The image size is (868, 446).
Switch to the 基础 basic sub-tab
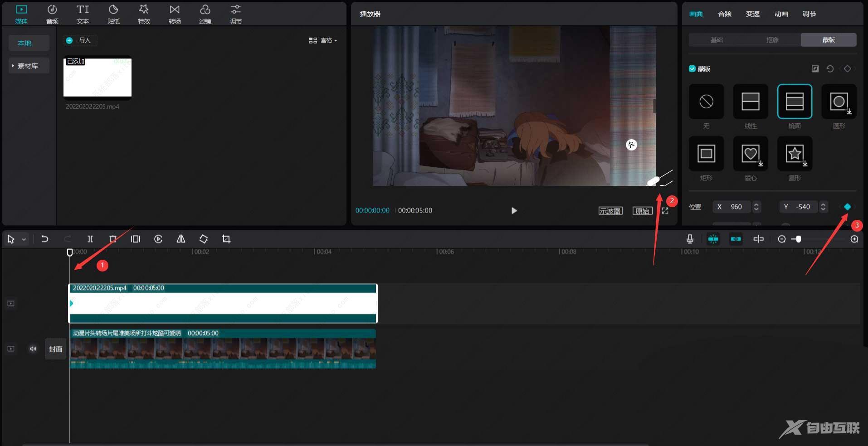pos(717,40)
